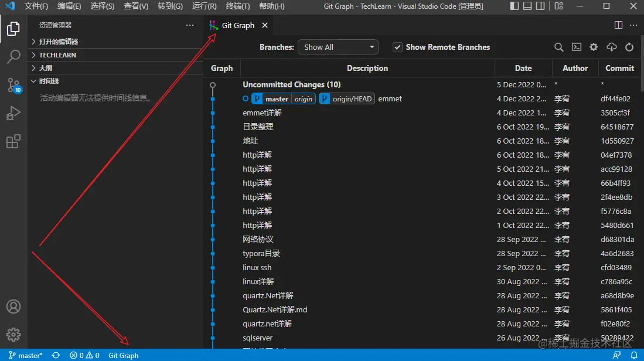Viewport: 644px width, 361px height.
Task: Toggle Show Remote Branches checkbox
Action: point(397,47)
